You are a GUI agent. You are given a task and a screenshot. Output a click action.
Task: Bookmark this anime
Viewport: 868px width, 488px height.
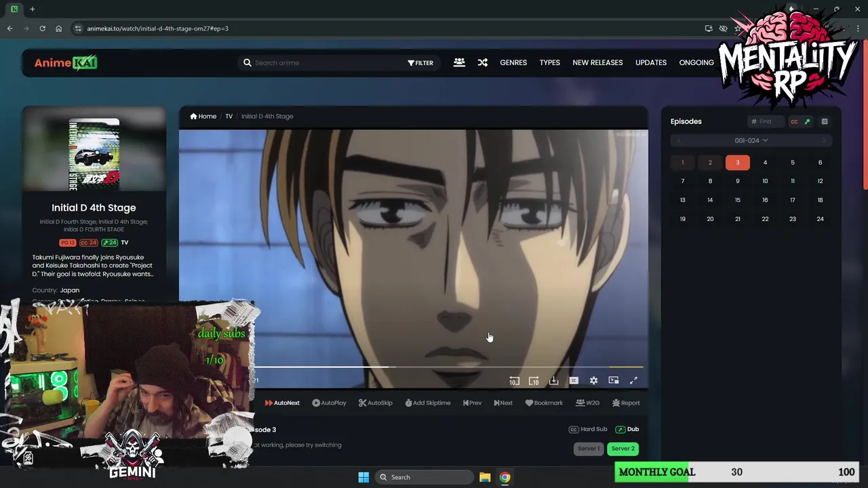click(544, 403)
